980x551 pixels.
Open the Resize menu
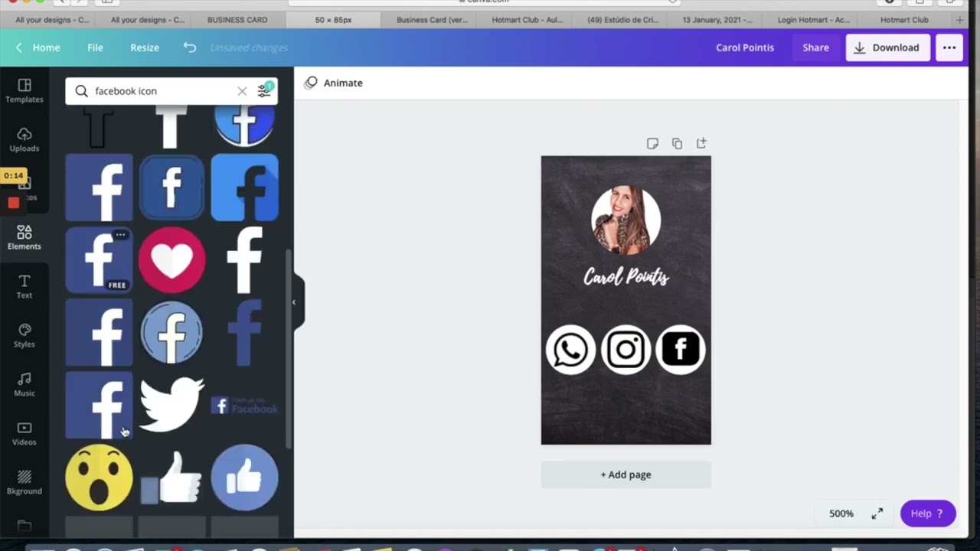[145, 47]
